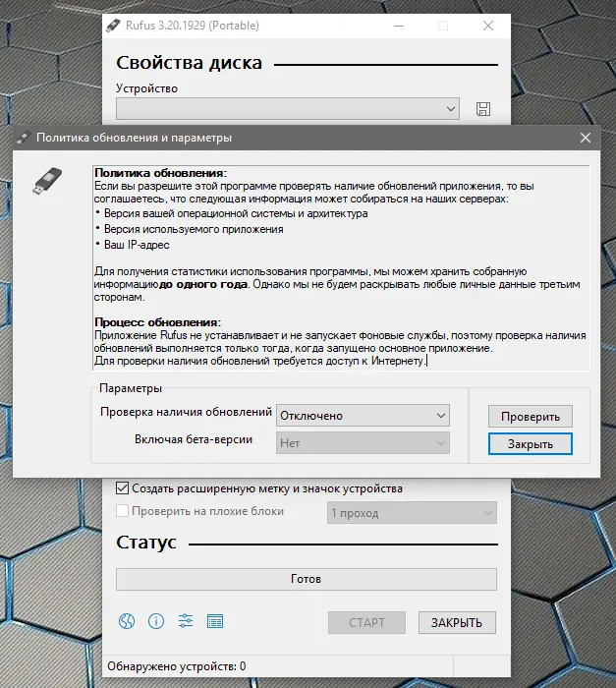Open Rufus settings sliders icon
This screenshot has width=616, height=688.
[x=186, y=621]
